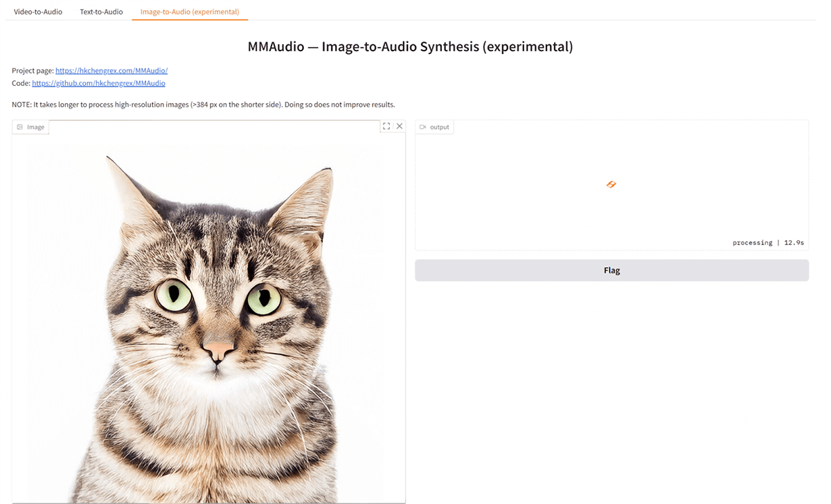This screenshot has width=831, height=504.
Task: Click the picture icon beside Image label
Action: coord(20,127)
